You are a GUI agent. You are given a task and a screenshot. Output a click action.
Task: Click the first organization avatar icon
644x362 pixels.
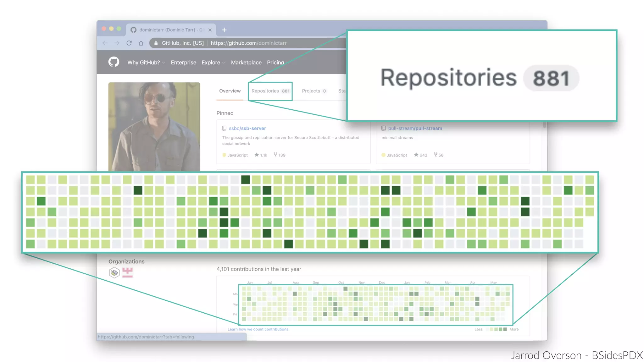114,272
